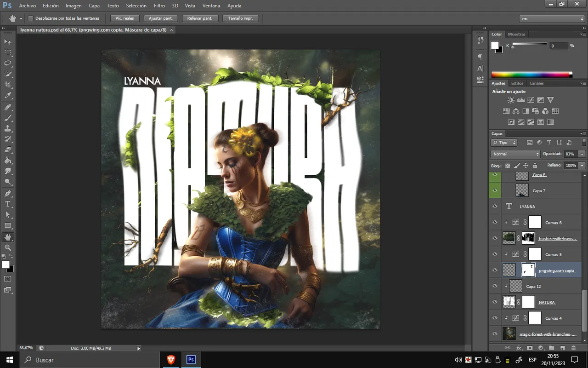Open the Capas panel options menu
The height and width of the screenshot is (368, 588).
click(x=583, y=133)
